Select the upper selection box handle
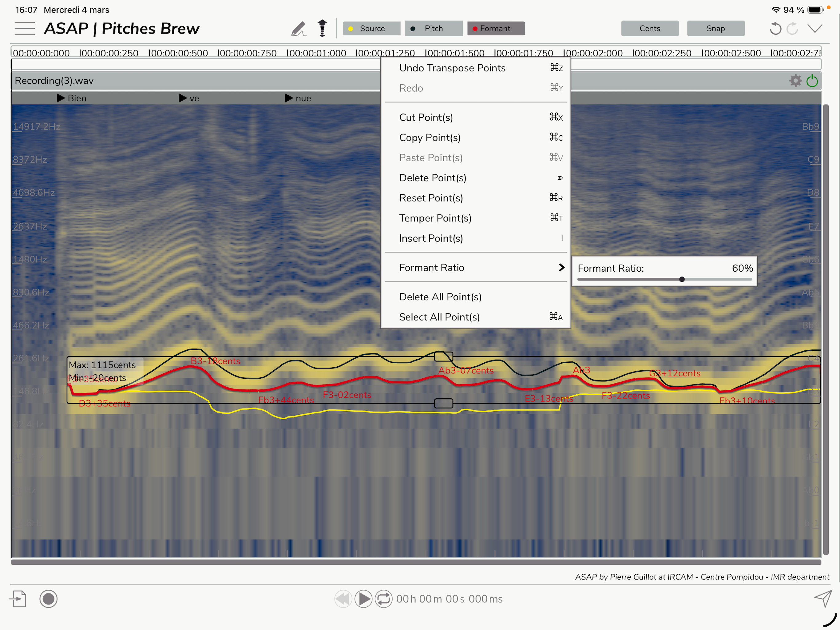The width and height of the screenshot is (840, 630). click(443, 357)
